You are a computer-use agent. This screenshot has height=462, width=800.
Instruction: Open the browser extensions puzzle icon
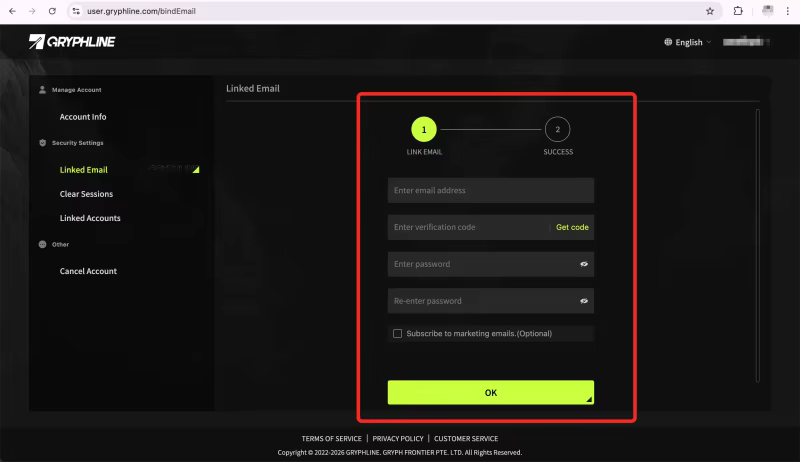[738, 11]
